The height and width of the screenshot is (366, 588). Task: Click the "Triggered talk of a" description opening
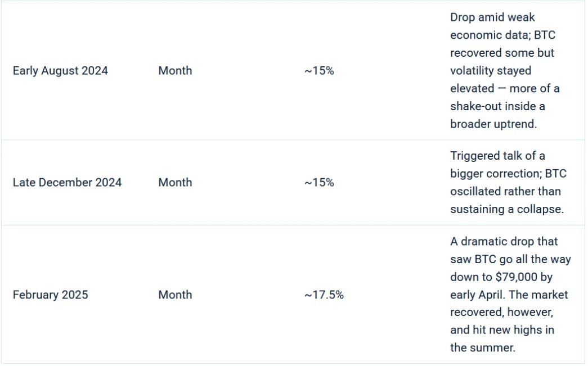tap(497, 156)
